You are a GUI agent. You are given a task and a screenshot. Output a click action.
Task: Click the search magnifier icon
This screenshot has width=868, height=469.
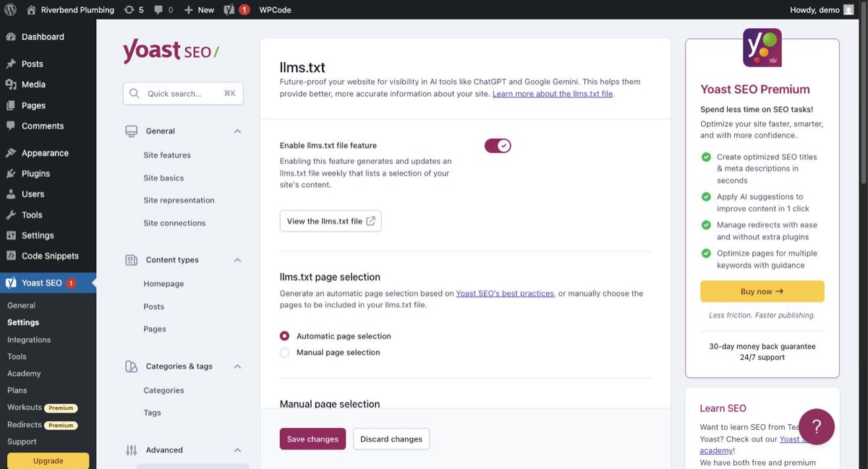(135, 93)
